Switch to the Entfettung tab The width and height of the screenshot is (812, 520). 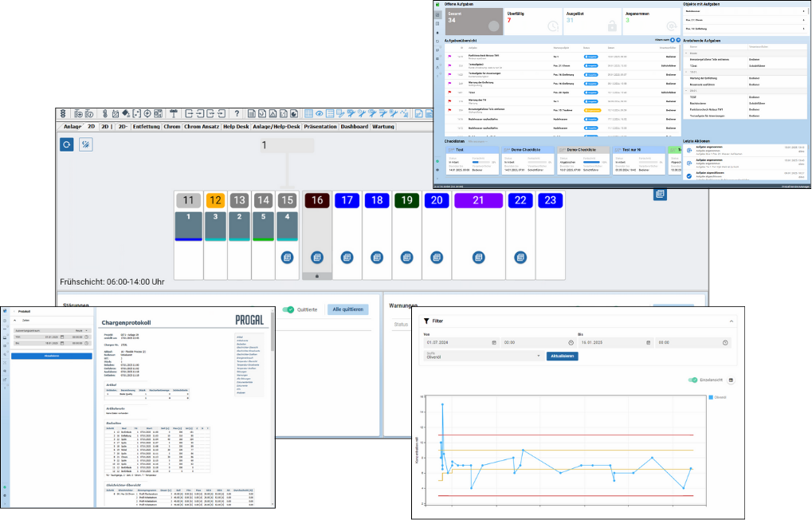pyautogui.click(x=146, y=127)
